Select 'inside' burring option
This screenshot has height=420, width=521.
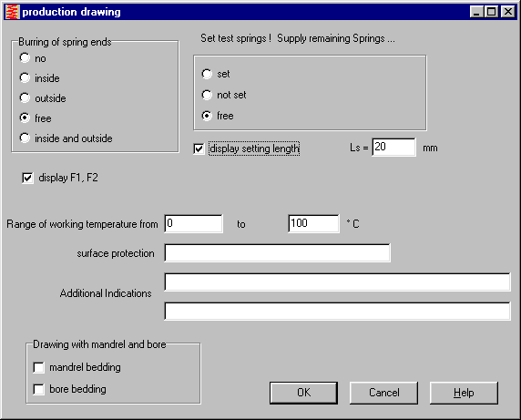[x=25, y=77]
